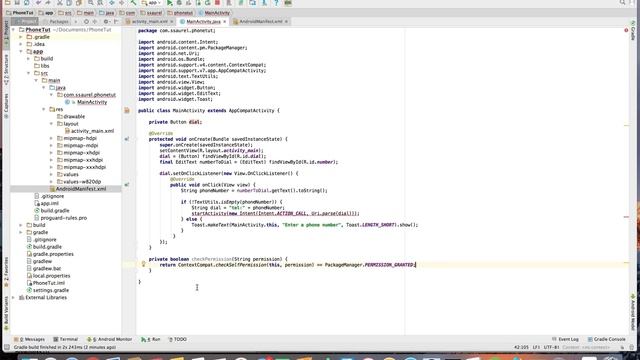Viewport: 640px width, 360px height.
Task: Click the red Stop button in the toolbar
Action: tap(218, 2)
